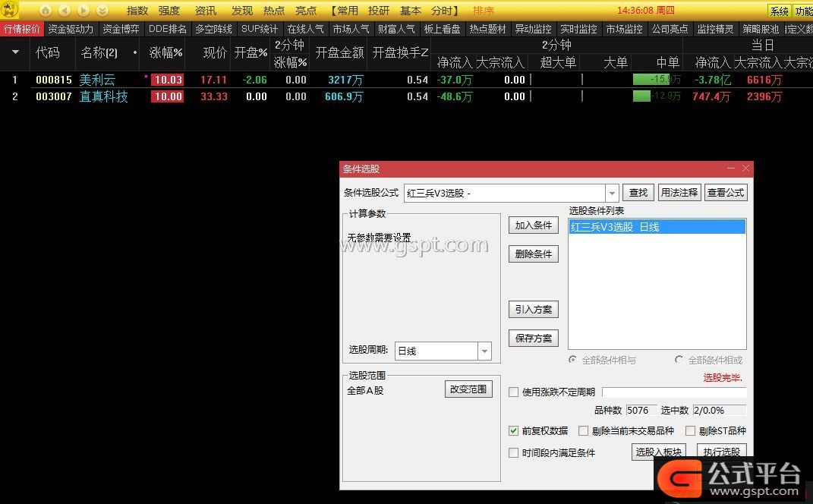Click the 保存方案 button
813x504 pixels.
coord(534,338)
